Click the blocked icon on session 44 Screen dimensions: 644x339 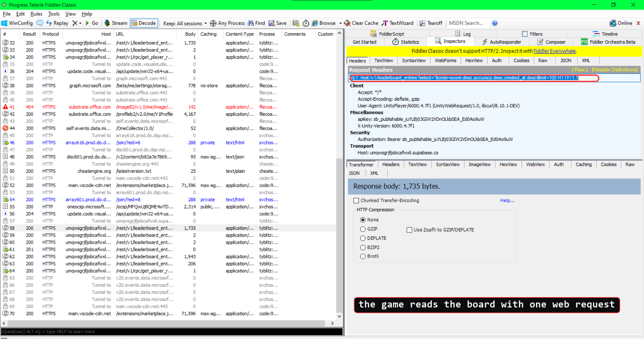(5, 128)
